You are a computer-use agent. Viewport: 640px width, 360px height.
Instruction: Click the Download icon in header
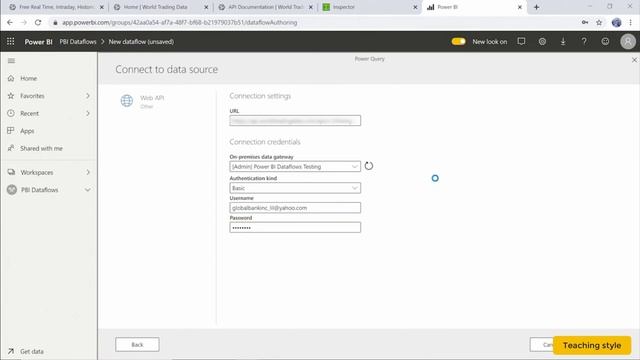tap(563, 42)
